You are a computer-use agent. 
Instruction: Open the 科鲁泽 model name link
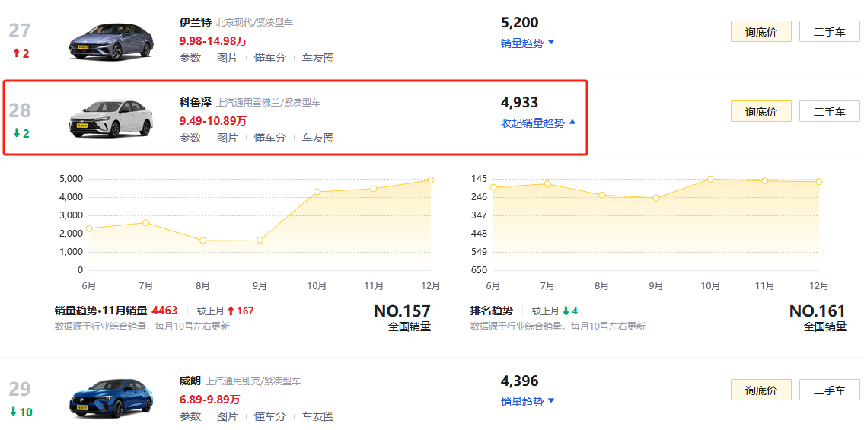coord(194,103)
